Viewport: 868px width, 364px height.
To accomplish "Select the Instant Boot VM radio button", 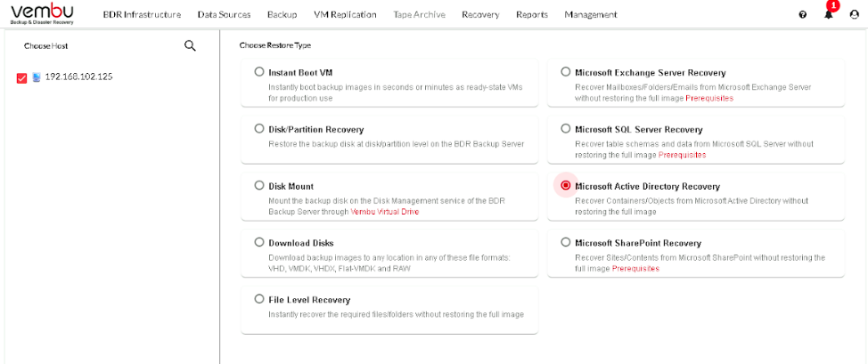I will [259, 72].
